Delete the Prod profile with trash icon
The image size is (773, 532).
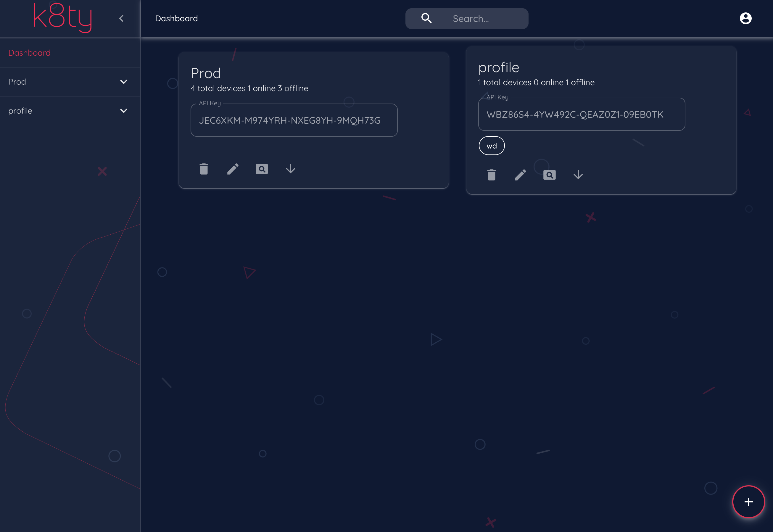pyautogui.click(x=204, y=169)
